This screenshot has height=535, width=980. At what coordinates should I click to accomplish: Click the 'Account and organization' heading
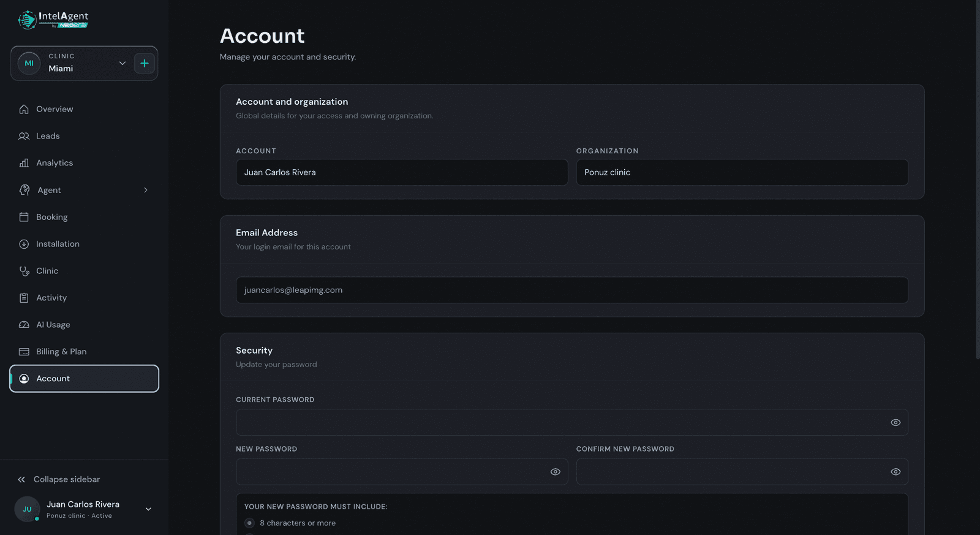pos(292,102)
